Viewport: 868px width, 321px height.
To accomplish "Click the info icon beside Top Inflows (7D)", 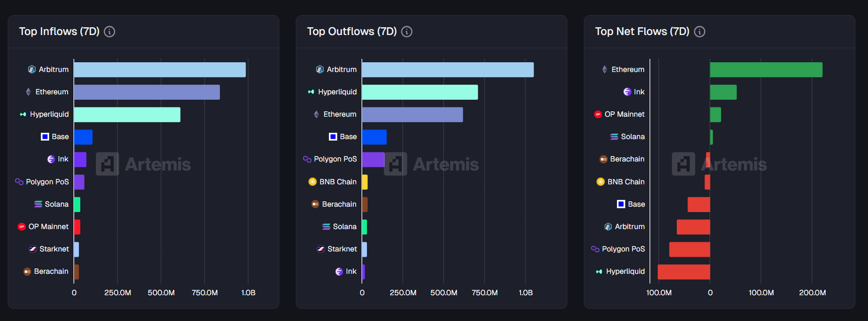I will click(109, 32).
